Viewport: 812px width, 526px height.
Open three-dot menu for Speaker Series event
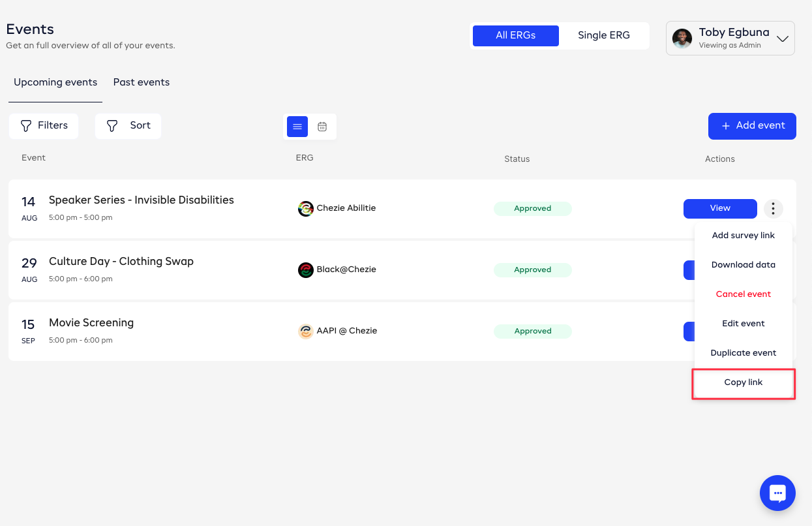coord(773,208)
